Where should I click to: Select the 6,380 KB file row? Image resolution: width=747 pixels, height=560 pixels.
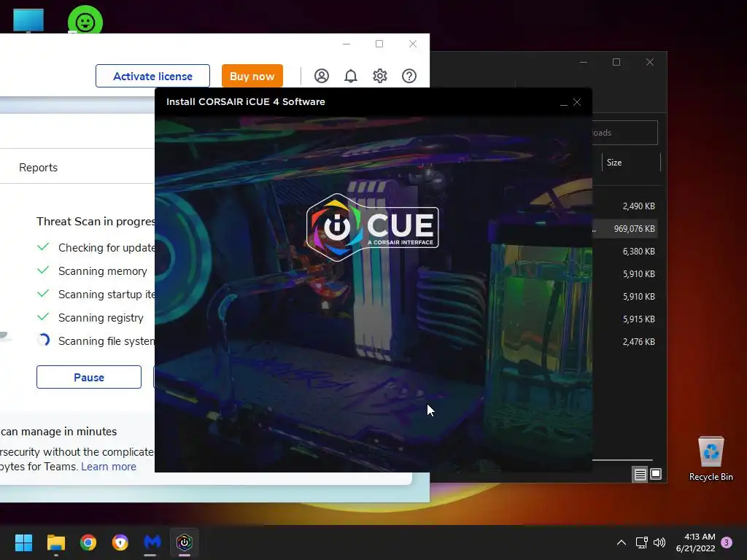click(x=627, y=252)
